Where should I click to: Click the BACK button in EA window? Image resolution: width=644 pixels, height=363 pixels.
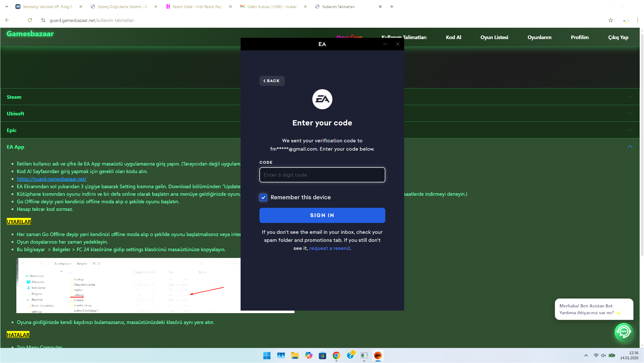[x=272, y=81]
